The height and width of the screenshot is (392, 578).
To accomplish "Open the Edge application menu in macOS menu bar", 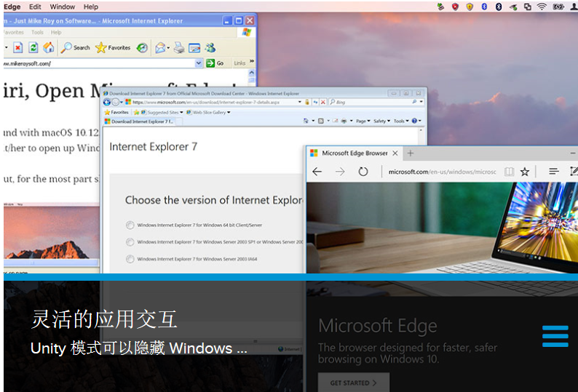I will click(x=12, y=7).
